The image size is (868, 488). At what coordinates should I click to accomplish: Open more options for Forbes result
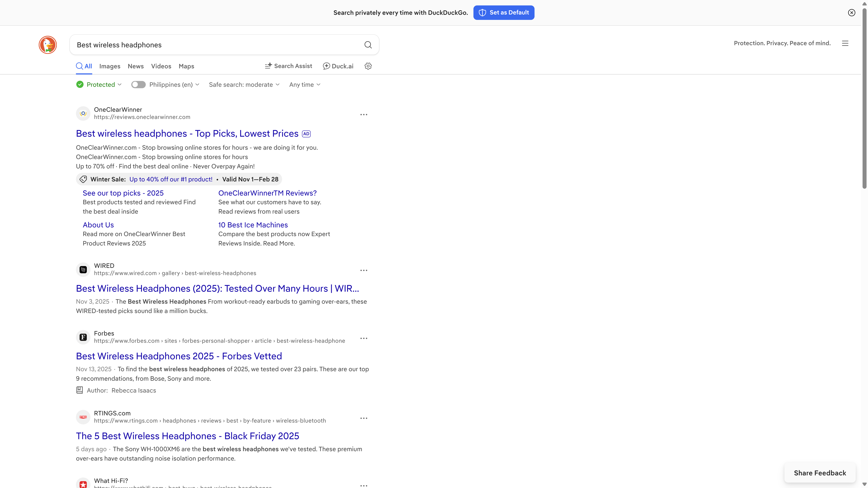coord(364,338)
